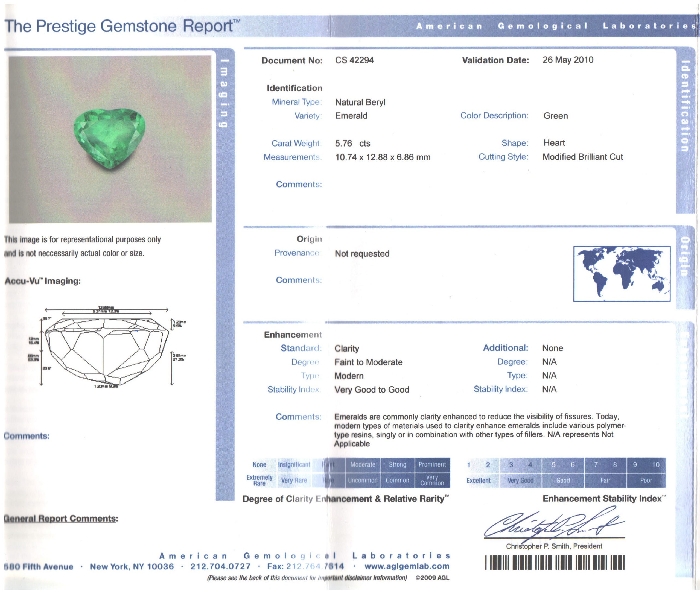Click the world map image
The height and width of the screenshot is (594, 700).
tap(622, 273)
